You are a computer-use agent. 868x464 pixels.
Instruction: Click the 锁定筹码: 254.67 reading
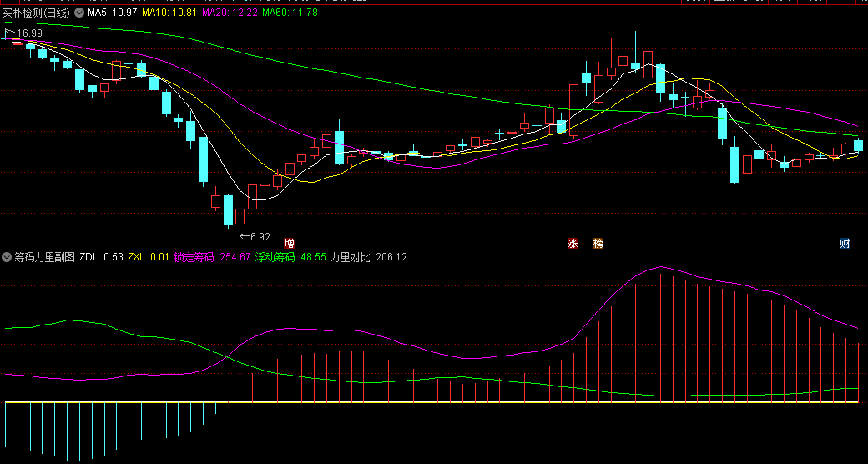pos(212,257)
